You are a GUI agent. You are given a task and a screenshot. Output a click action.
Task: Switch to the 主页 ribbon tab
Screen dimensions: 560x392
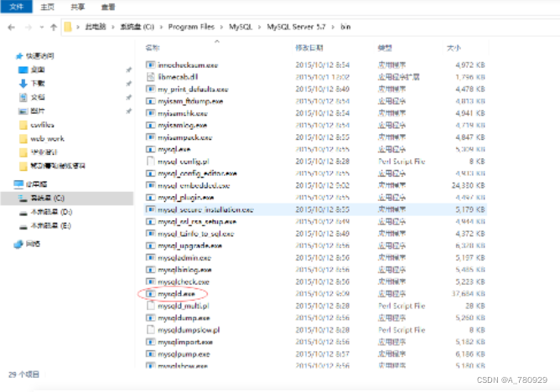click(47, 7)
